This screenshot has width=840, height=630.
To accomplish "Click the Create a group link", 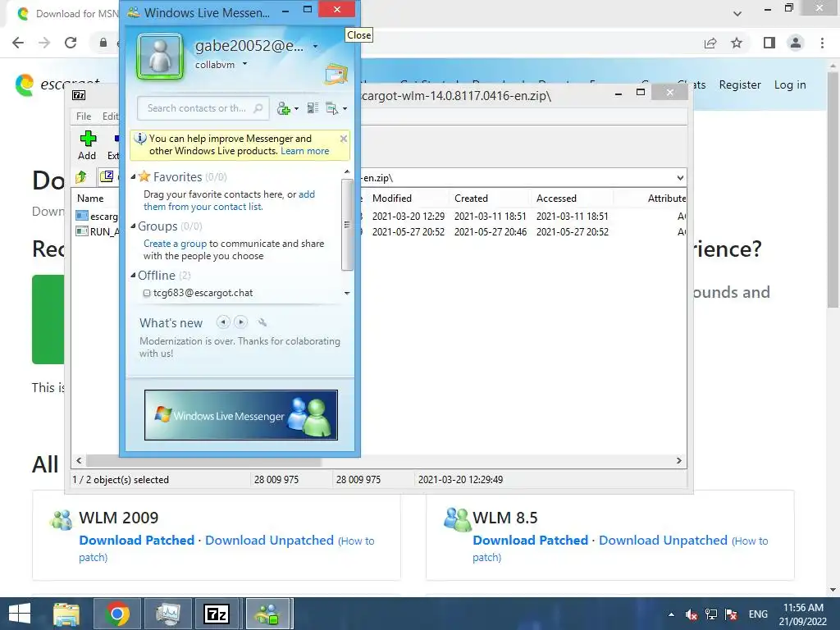I will point(175,243).
